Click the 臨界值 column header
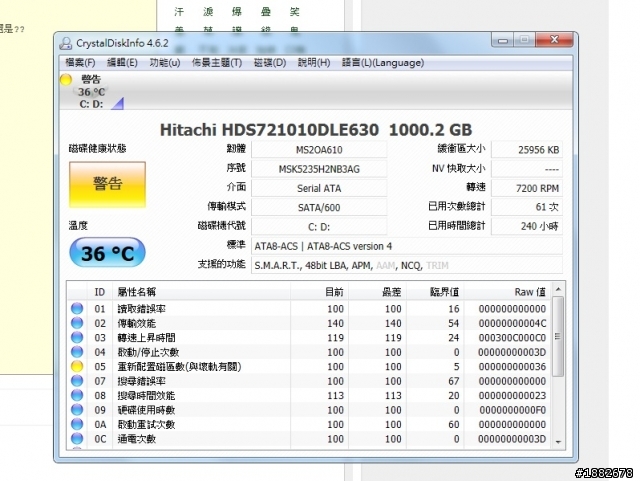This screenshot has width=640, height=481. 435,292
